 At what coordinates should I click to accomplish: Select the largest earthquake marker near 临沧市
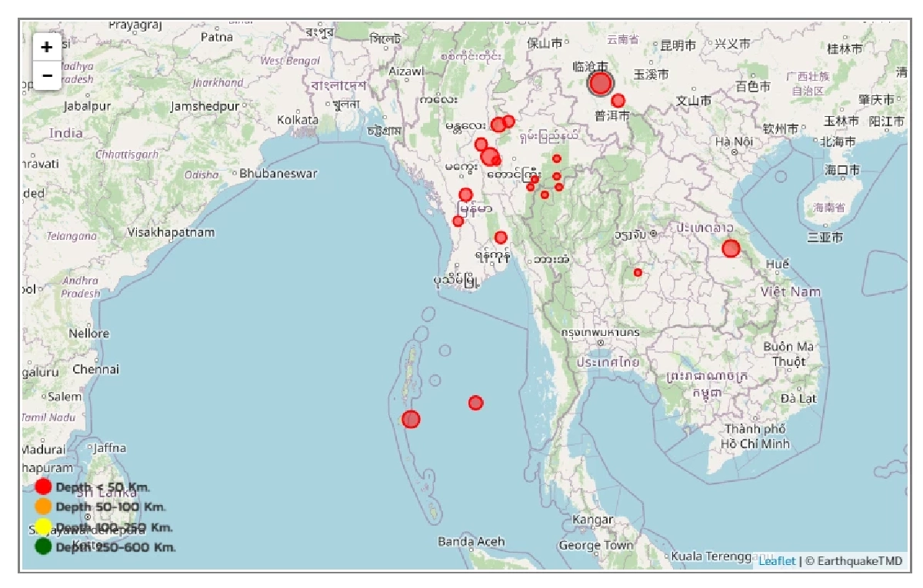point(601,84)
